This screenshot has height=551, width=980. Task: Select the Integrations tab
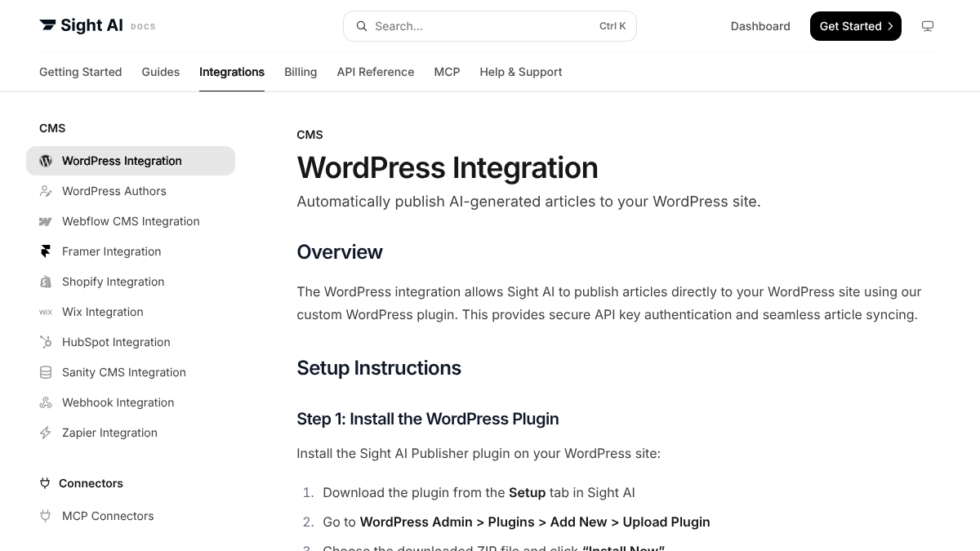(232, 72)
